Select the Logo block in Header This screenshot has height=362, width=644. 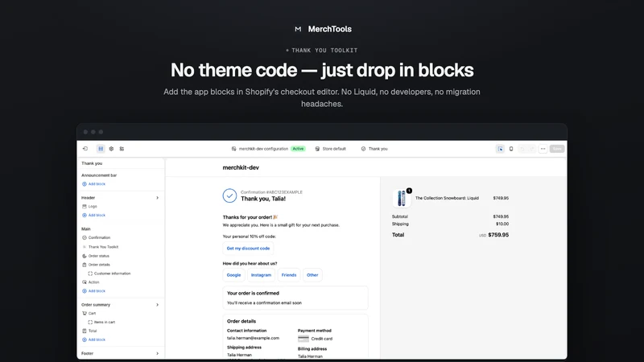coord(89,207)
